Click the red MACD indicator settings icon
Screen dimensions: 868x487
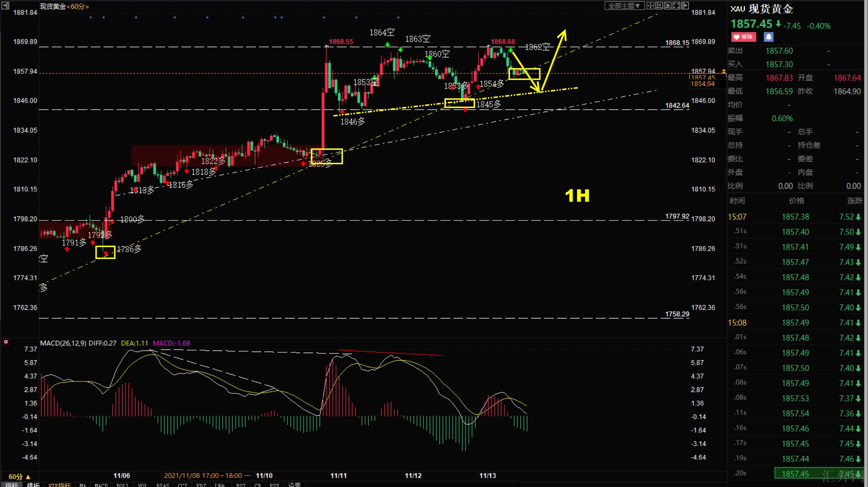click(6, 341)
